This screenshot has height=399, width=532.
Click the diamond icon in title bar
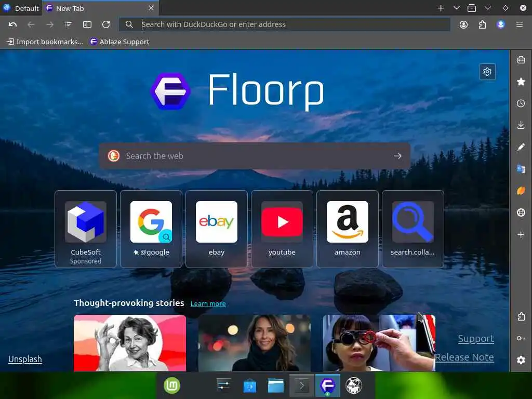(x=505, y=8)
